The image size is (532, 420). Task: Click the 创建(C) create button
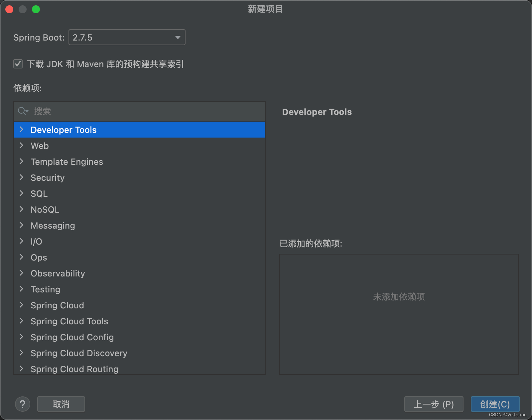point(495,404)
